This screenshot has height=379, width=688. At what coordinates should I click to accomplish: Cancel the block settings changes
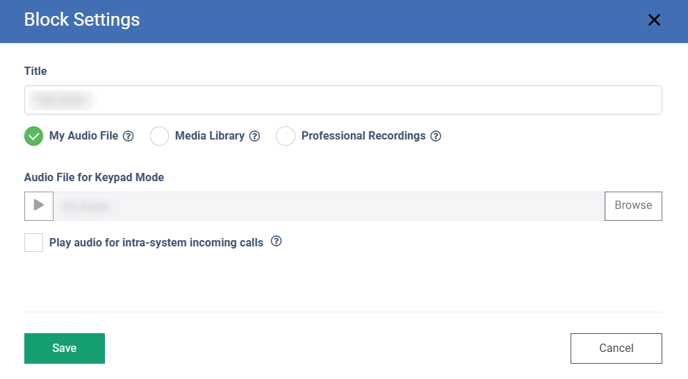[616, 348]
